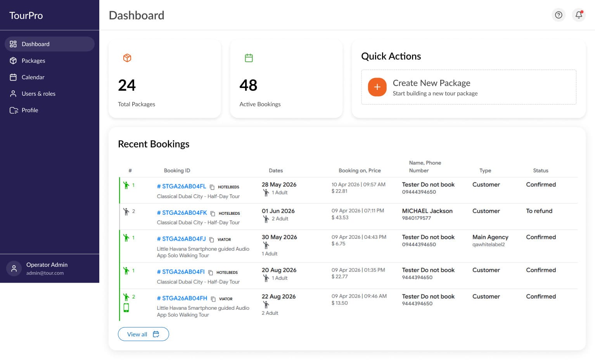The image size is (595, 364).
Task: Click adult icon under 28 May 2026
Action: tap(266, 193)
